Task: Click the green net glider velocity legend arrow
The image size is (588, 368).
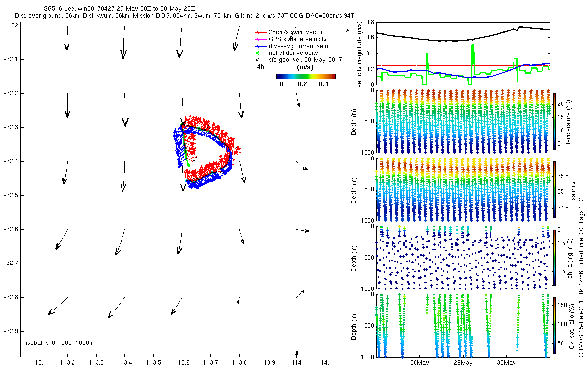Action: point(260,53)
